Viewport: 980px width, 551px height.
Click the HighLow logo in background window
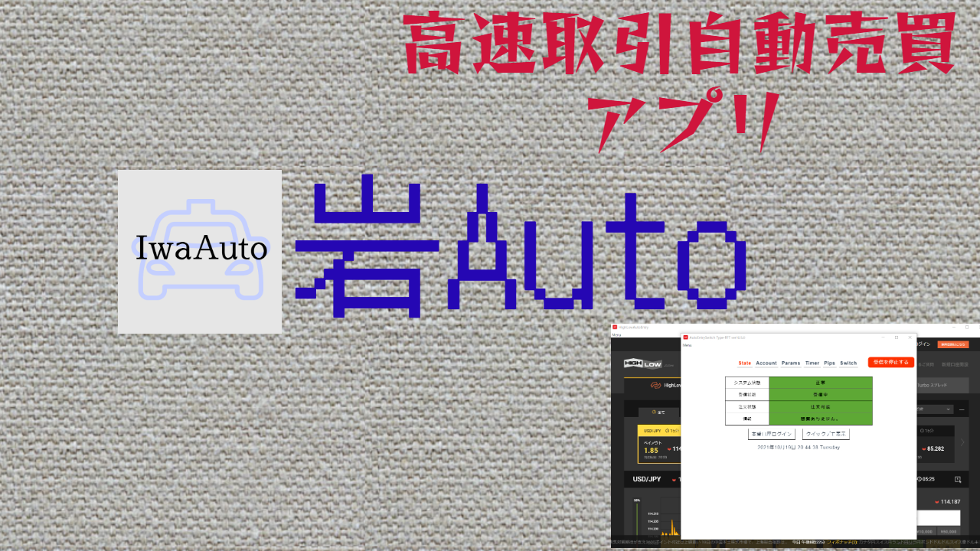coord(643,364)
